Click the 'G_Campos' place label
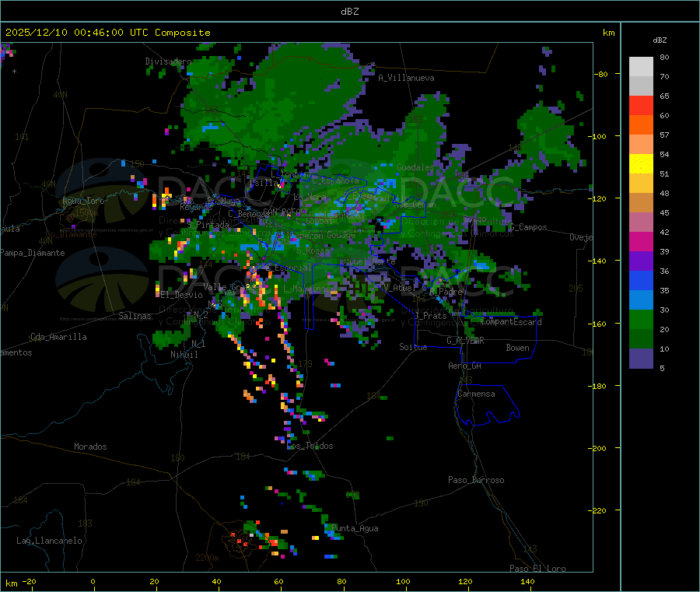Screen dimensions: 700x592 tap(528, 227)
